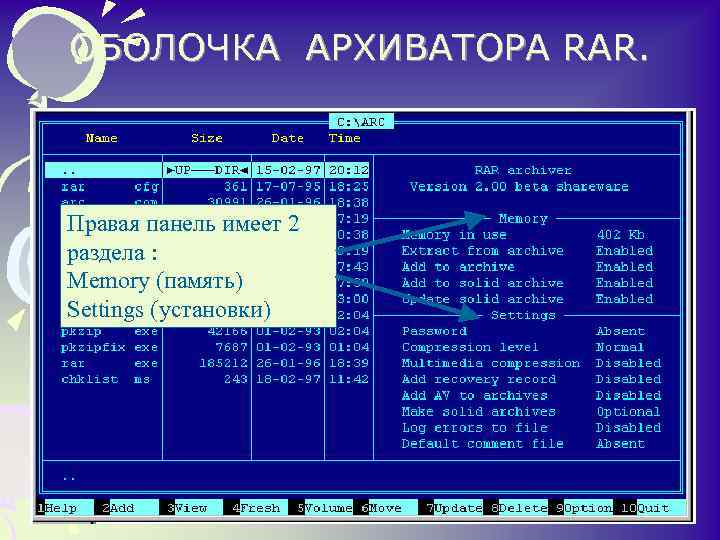Select the pkzipfix exe file row

(207, 347)
